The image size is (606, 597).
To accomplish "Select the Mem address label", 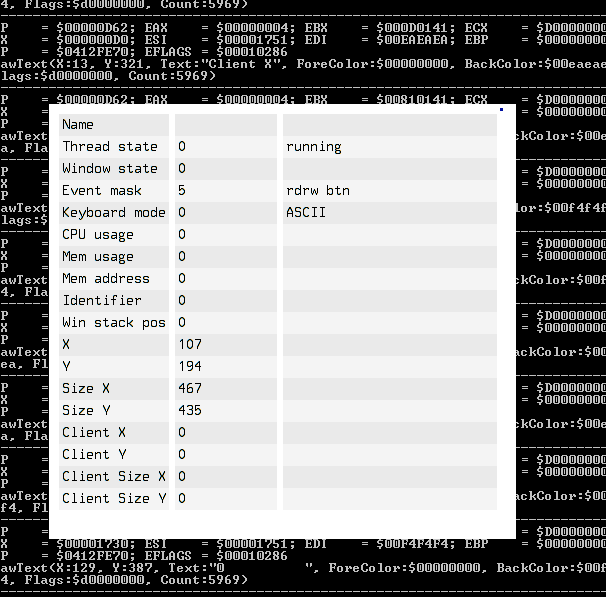I will (106, 279).
